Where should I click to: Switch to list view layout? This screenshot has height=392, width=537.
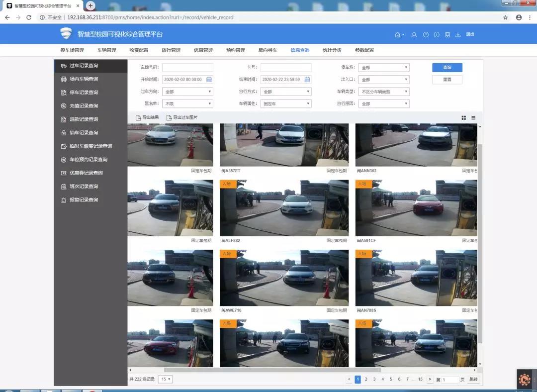click(x=473, y=118)
